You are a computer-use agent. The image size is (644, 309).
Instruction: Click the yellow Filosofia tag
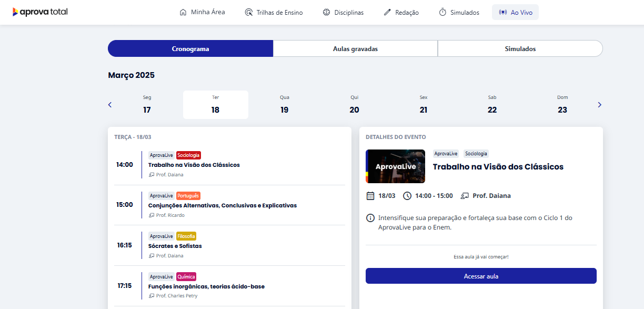click(x=186, y=236)
